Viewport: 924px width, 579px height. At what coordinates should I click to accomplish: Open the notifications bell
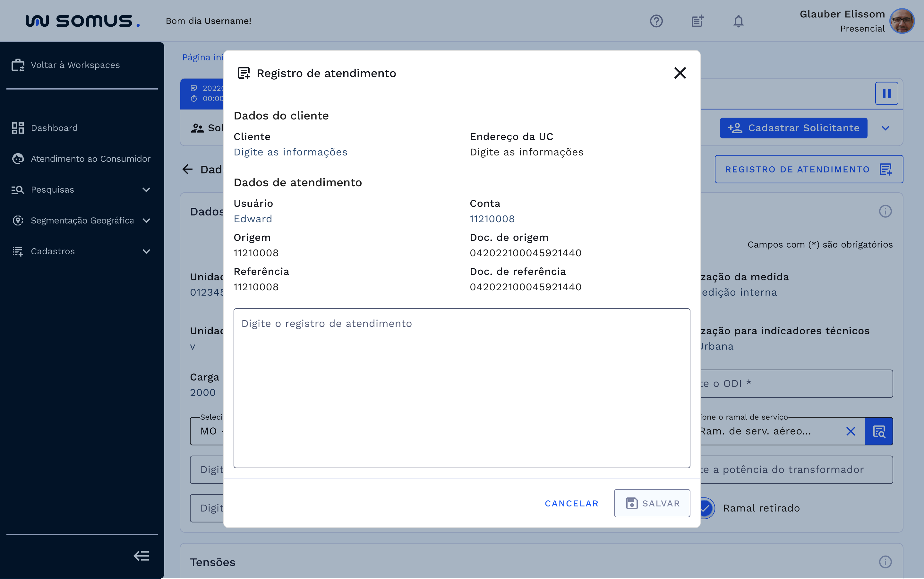coord(738,21)
